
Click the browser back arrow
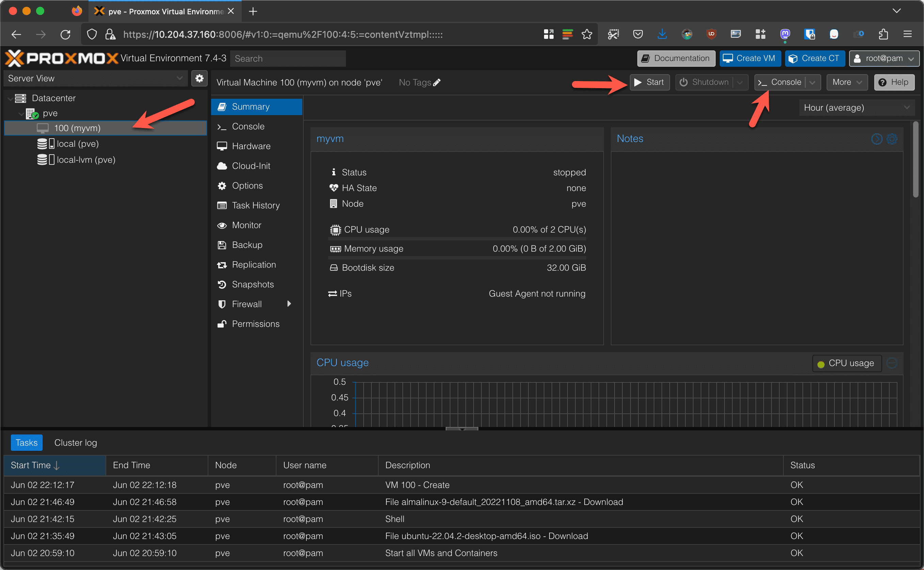(16, 34)
